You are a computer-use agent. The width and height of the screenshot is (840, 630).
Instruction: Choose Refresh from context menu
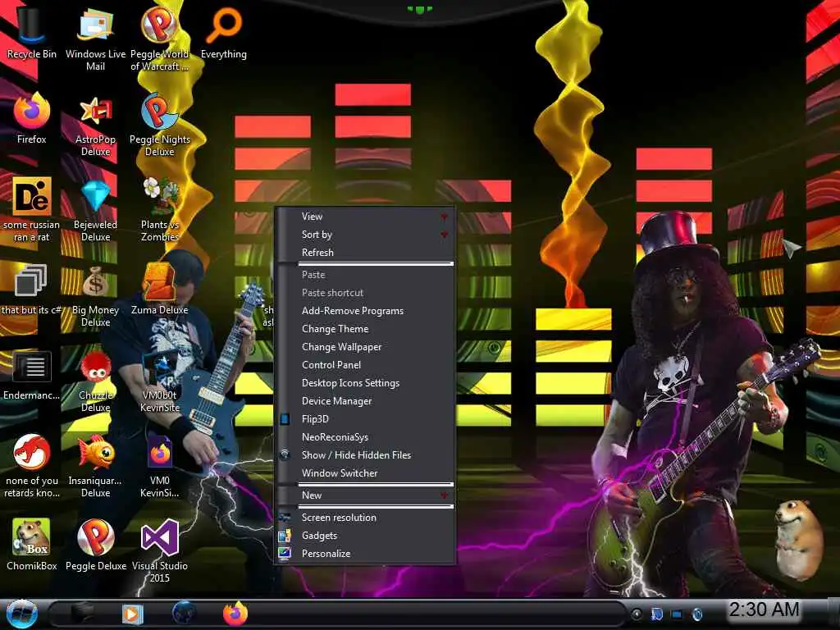[x=366, y=253]
